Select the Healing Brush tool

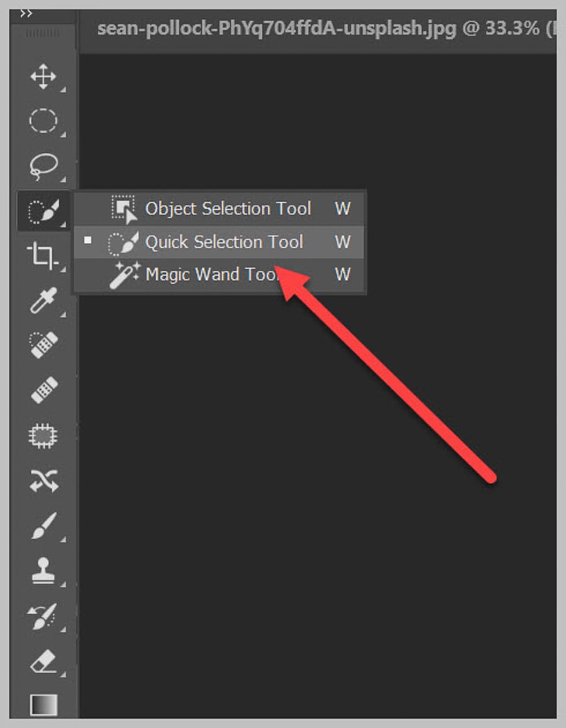(43, 389)
